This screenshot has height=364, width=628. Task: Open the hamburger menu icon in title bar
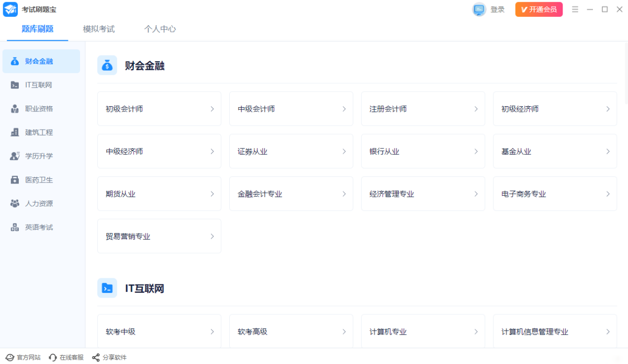click(x=575, y=9)
